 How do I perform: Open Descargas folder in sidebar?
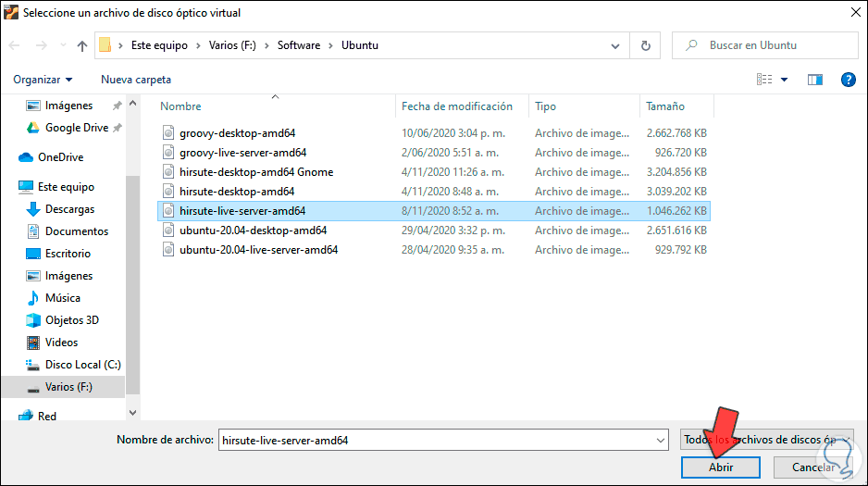[x=69, y=209]
